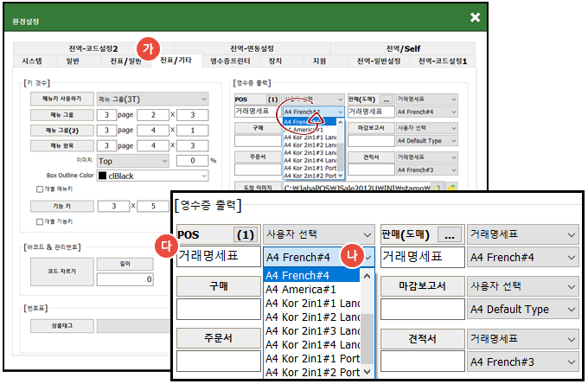Choose A4 Kor 2in1#2 Port in enlarged list

coord(312,373)
